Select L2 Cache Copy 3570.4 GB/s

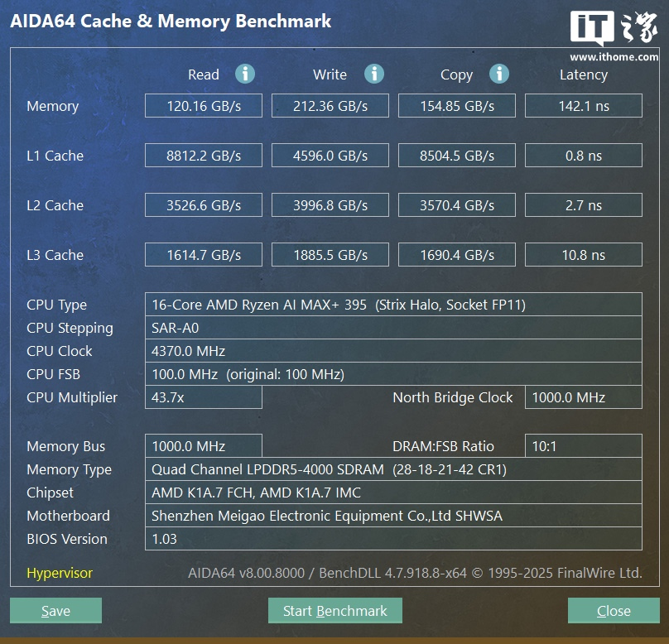[457, 205]
